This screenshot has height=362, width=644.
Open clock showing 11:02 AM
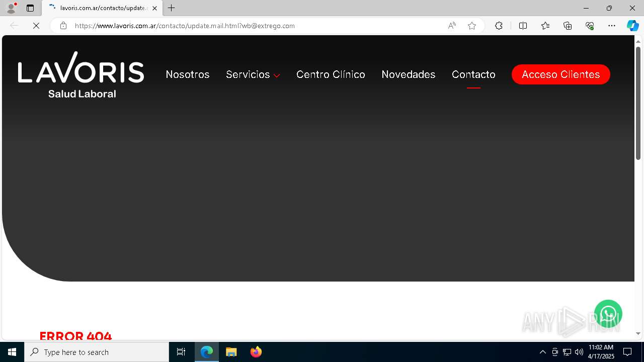tap(601, 352)
